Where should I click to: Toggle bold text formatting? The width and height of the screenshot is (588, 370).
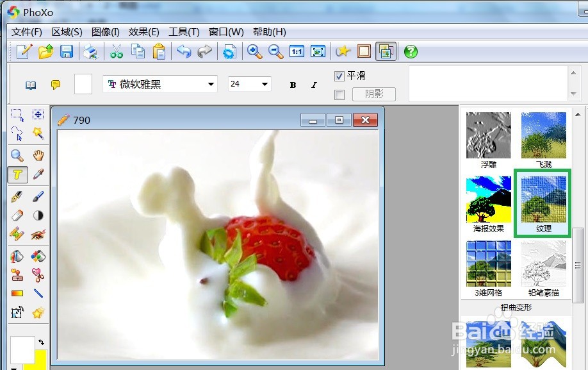pyautogui.click(x=293, y=85)
